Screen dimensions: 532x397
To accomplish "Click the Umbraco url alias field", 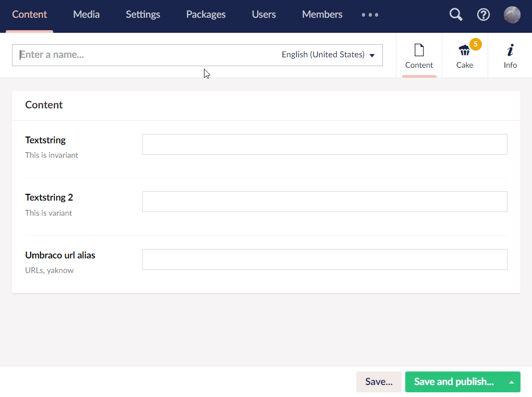I will [x=324, y=259].
